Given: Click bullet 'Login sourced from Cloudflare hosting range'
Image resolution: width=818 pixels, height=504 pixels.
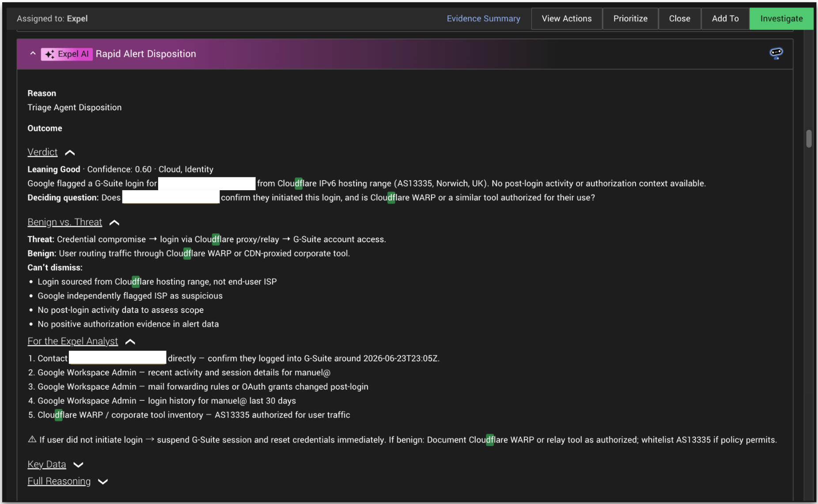Looking at the screenshot, I should pos(157,282).
